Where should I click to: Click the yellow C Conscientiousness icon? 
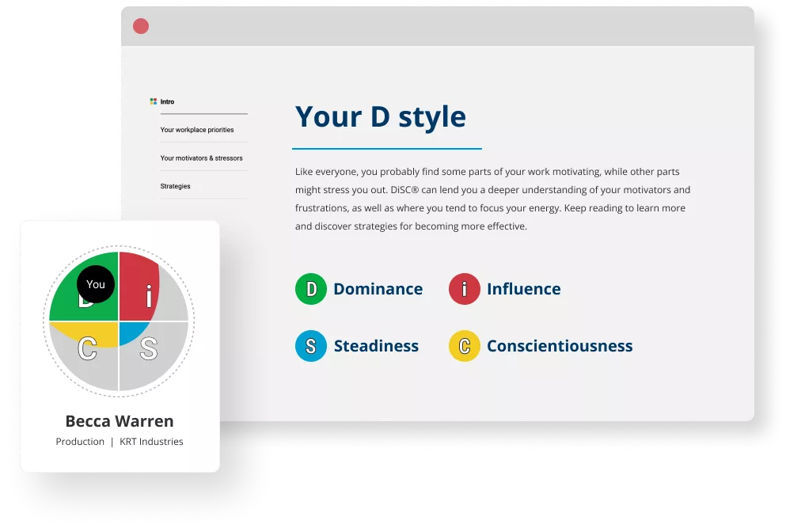(x=464, y=346)
